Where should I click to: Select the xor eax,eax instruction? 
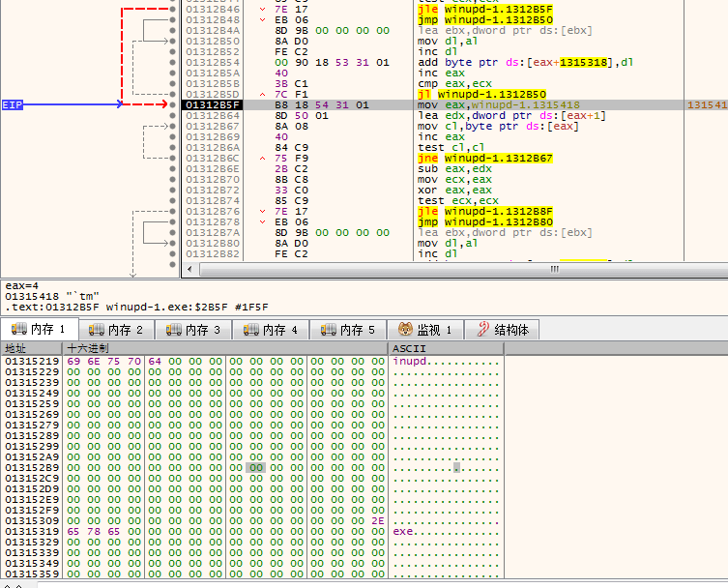454,190
